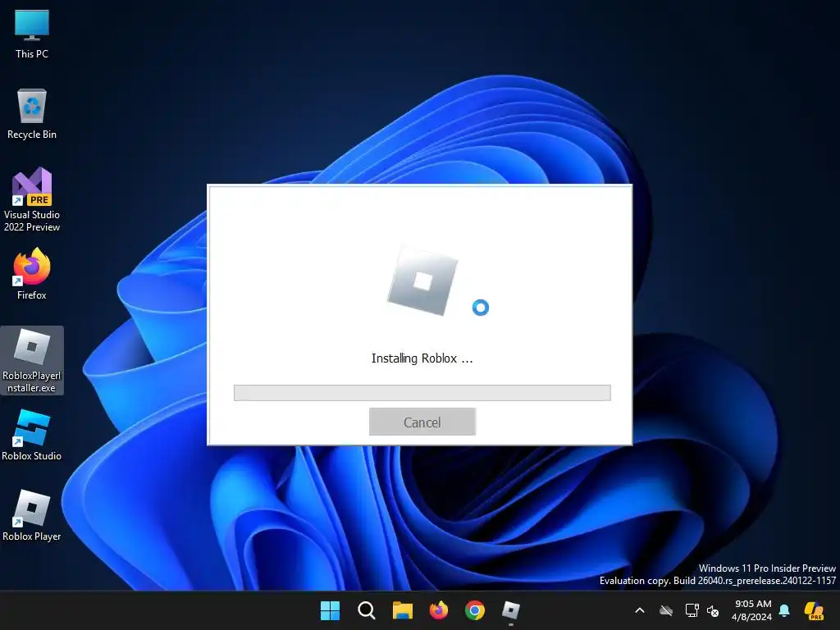This screenshot has width=840, height=630.
Task: Open Copilot Preview from the taskbar
Action: [815, 610]
